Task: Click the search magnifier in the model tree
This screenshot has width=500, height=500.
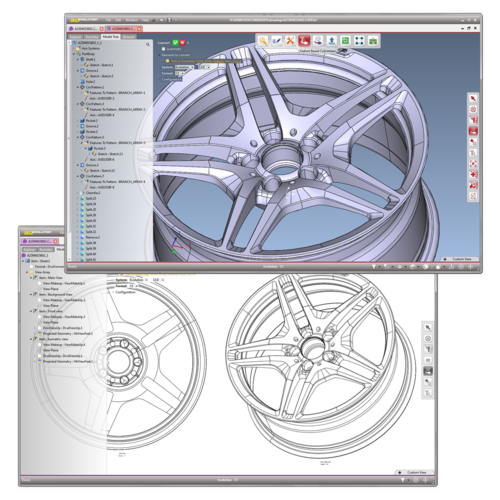Action: click(148, 44)
